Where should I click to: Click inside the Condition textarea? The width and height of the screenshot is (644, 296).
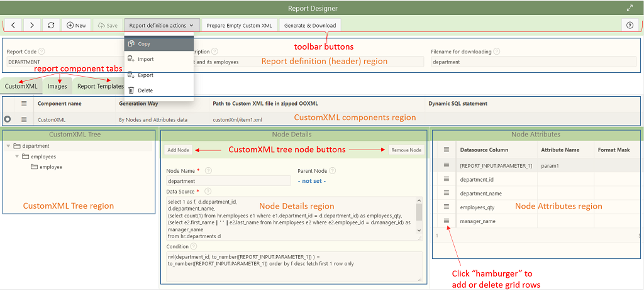coord(294,266)
